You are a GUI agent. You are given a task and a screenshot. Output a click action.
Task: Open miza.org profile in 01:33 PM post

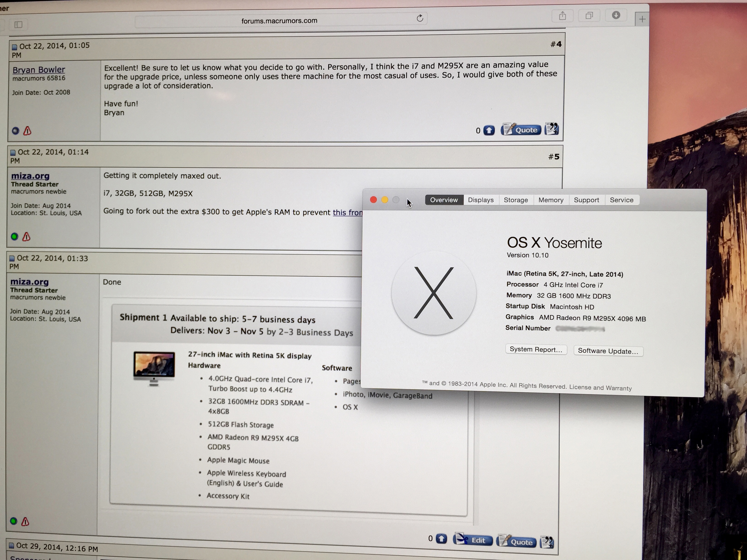[29, 282]
